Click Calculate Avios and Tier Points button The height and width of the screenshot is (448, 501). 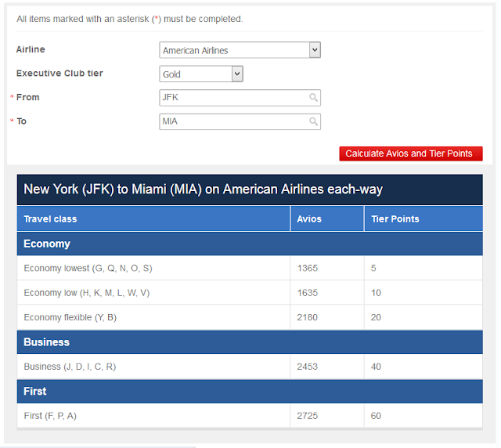click(x=411, y=154)
